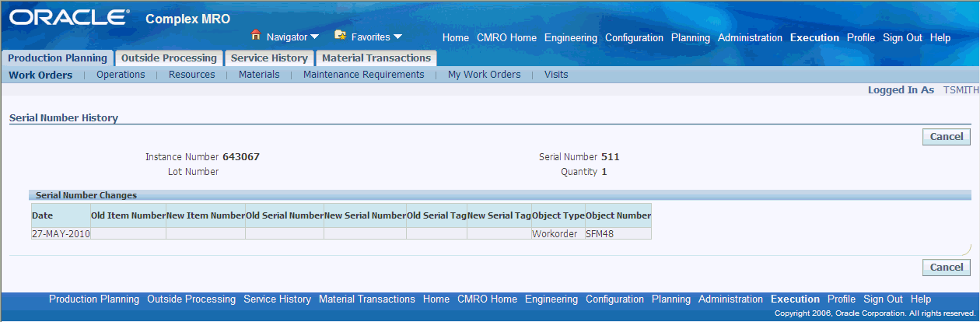Click the New Serial Tag column header
Image resolution: width=980 pixels, height=322 pixels.
click(x=499, y=215)
